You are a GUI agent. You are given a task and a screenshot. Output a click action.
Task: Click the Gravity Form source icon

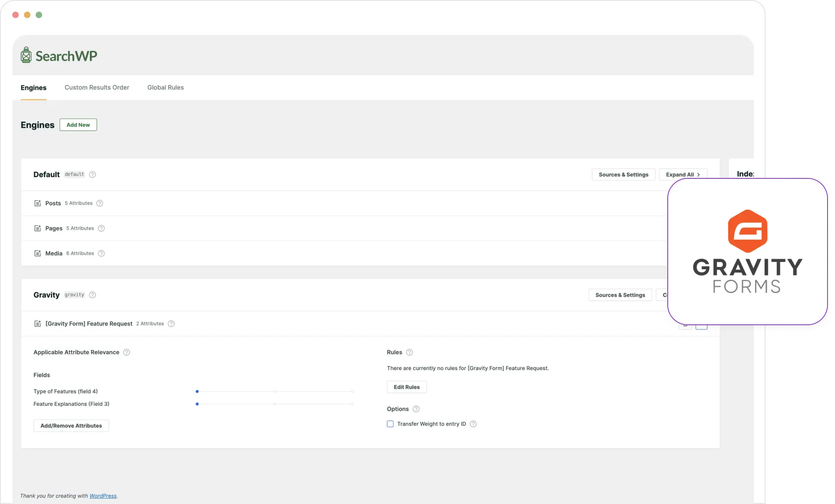[37, 323]
